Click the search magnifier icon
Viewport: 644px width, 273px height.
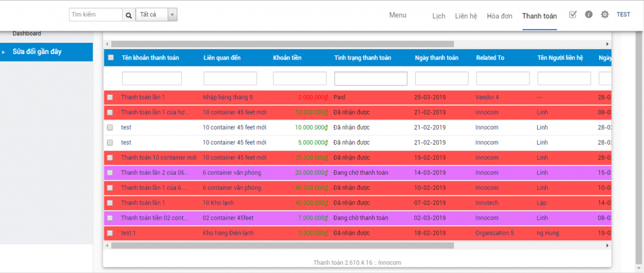(x=128, y=15)
